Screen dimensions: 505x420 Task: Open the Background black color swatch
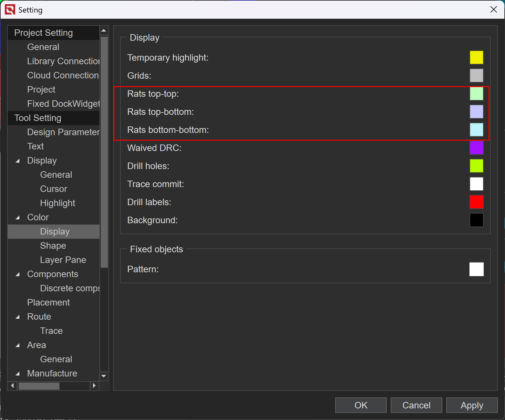(x=476, y=220)
